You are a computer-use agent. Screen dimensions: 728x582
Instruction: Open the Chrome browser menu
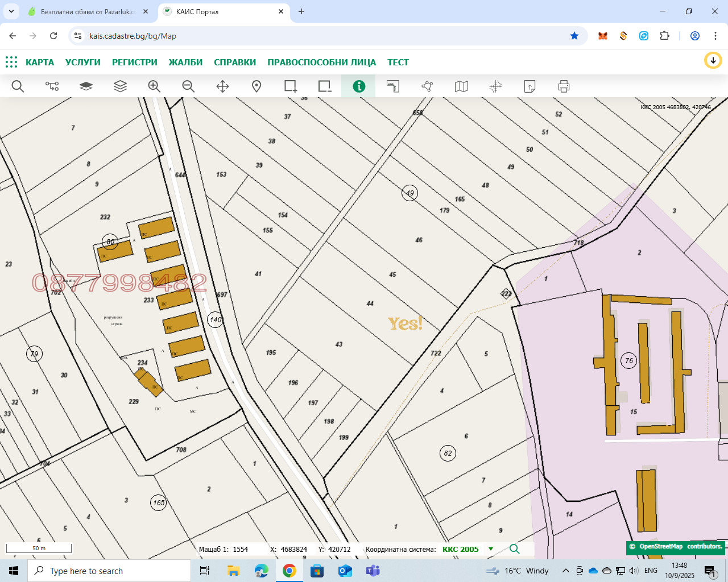coord(715,35)
